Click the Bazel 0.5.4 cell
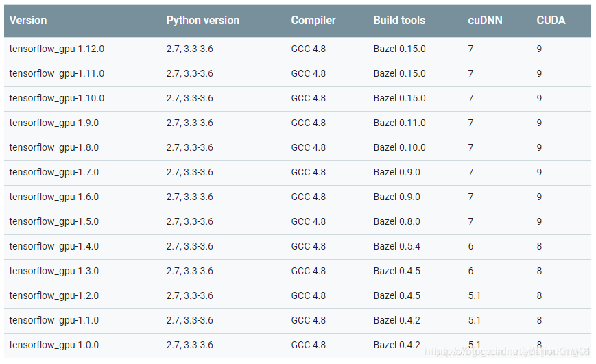The height and width of the screenshot is (364, 596). [x=397, y=247]
